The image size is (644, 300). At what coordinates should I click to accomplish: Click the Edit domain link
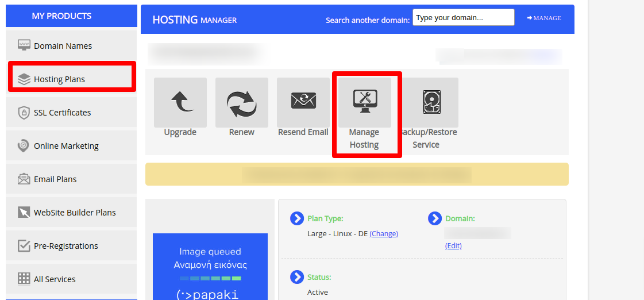(x=453, y=246)
